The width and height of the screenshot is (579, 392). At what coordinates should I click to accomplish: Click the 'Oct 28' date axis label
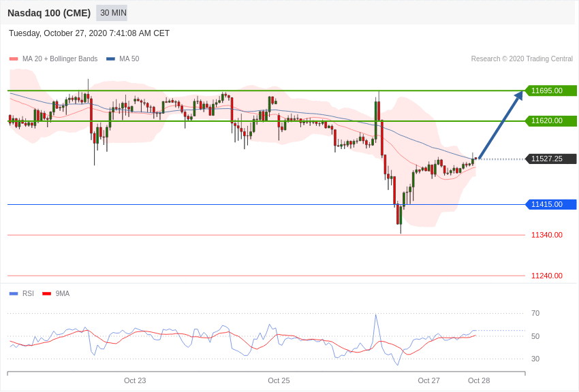click(x=479, y=380)
